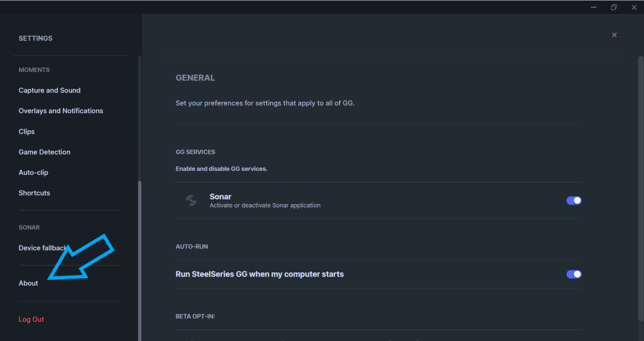Open Device fallback under Sonar
644x341 pixels.
point(43,248)
